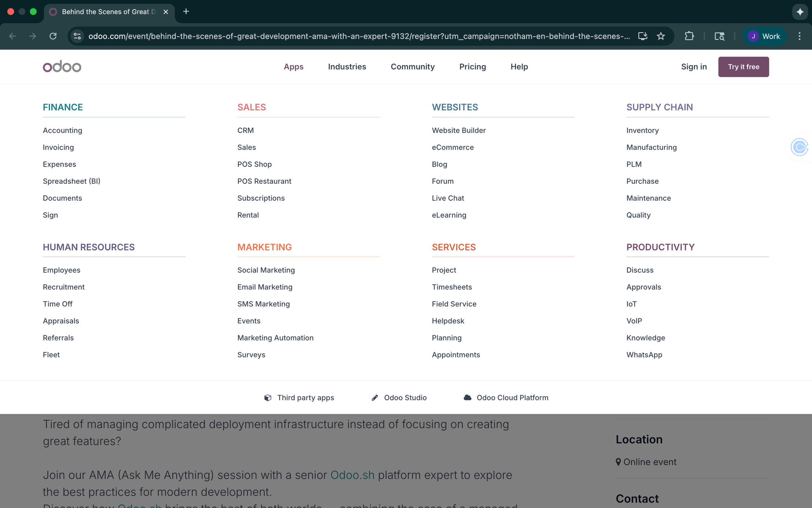Screen dimensions: 812x508
Task: Open the eLearning link under Websites
Action: [x=449, y=215]
